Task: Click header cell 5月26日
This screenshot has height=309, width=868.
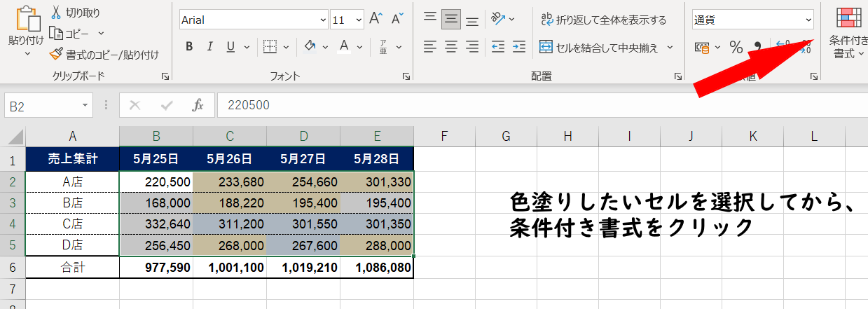Action: click(230, 159)
